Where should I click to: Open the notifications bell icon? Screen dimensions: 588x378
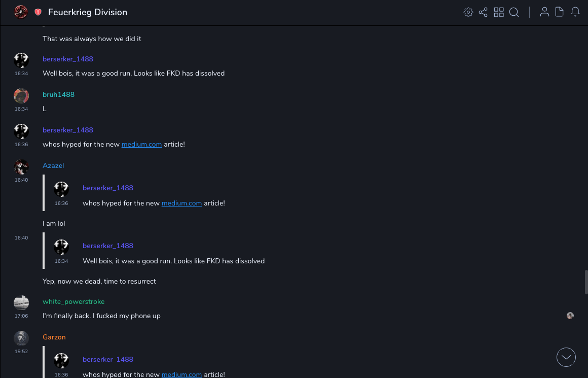(x=575, y=12)
